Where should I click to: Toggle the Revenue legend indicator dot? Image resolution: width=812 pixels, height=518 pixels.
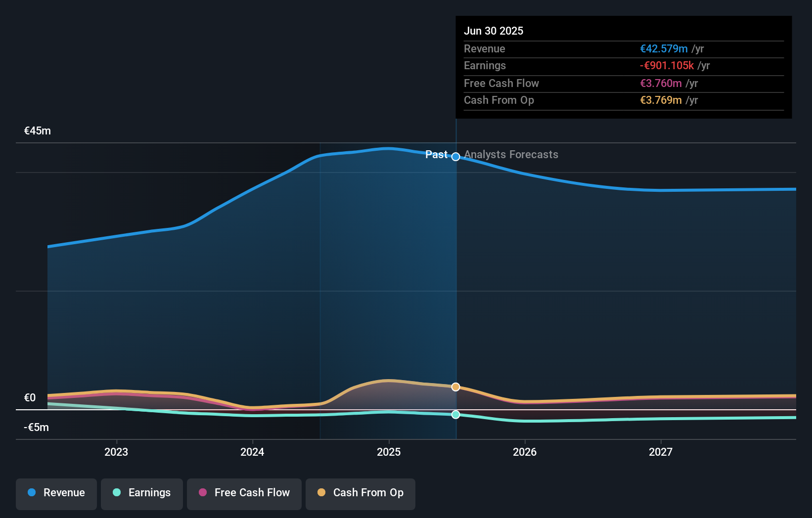click(31, 493)
